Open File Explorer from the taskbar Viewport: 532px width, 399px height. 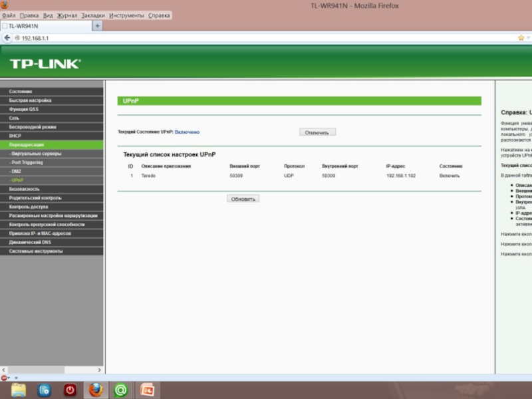[x=19, y=390]
